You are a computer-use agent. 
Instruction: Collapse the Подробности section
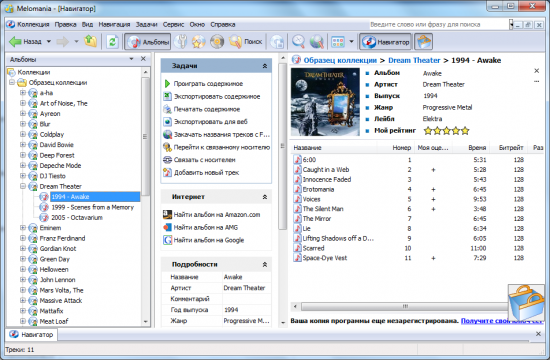(x=265, y=265)
